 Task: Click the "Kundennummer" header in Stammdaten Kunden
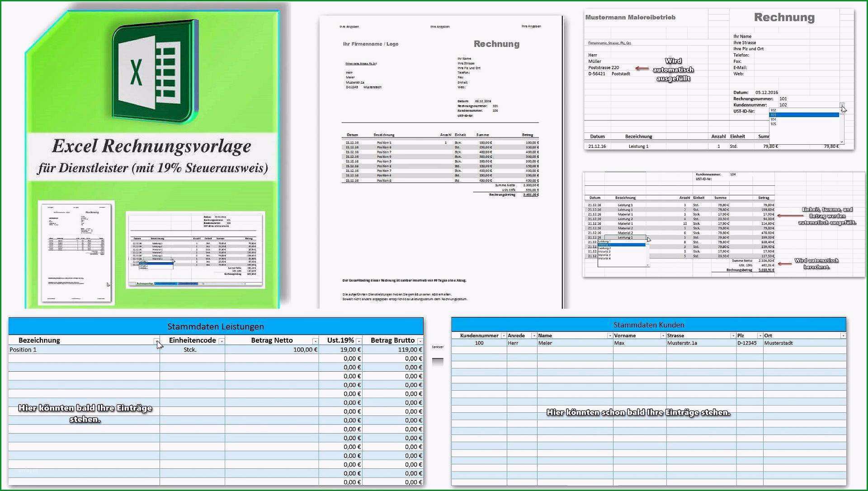pos(479,336)
